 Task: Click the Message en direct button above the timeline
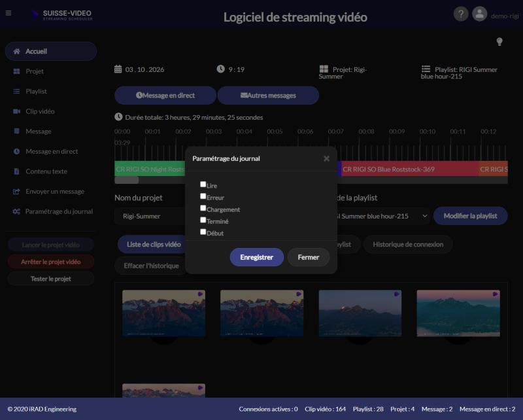[x=165, y=96]
